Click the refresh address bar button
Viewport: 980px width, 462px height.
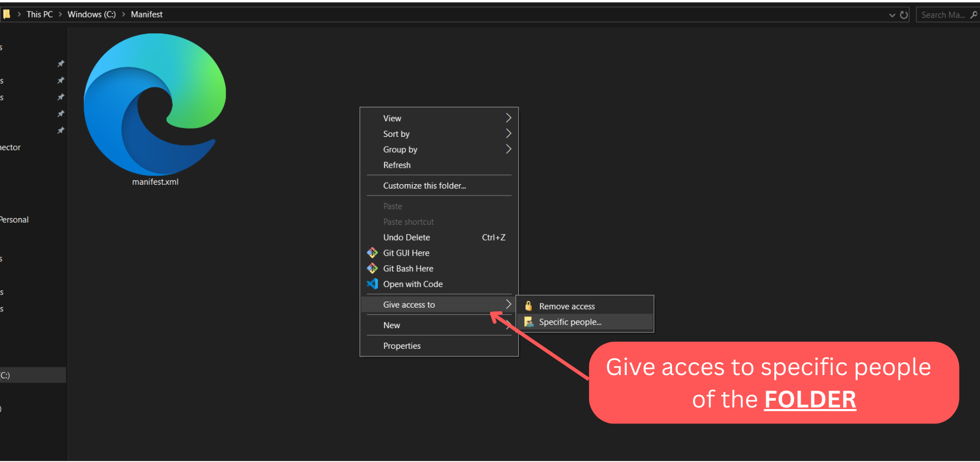tap(904, 15)
